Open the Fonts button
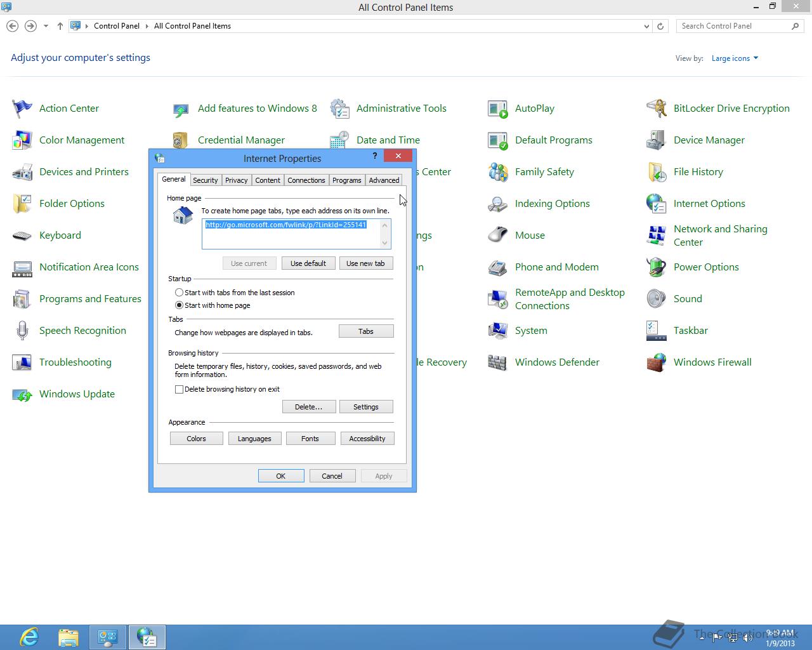812x650 pixels. click(310, 439)
